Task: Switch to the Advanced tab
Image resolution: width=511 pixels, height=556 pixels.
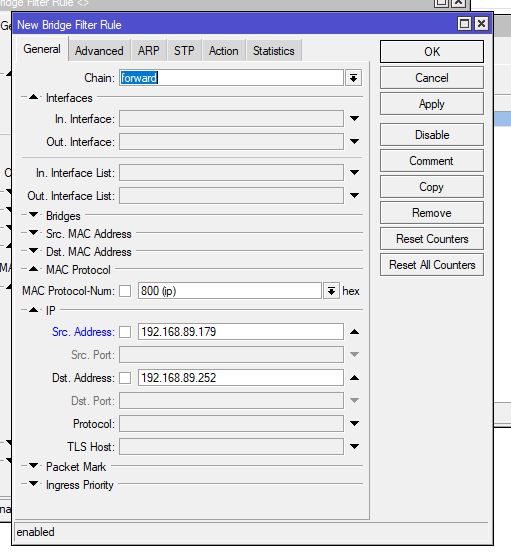Action: click(x=99, y=51)
